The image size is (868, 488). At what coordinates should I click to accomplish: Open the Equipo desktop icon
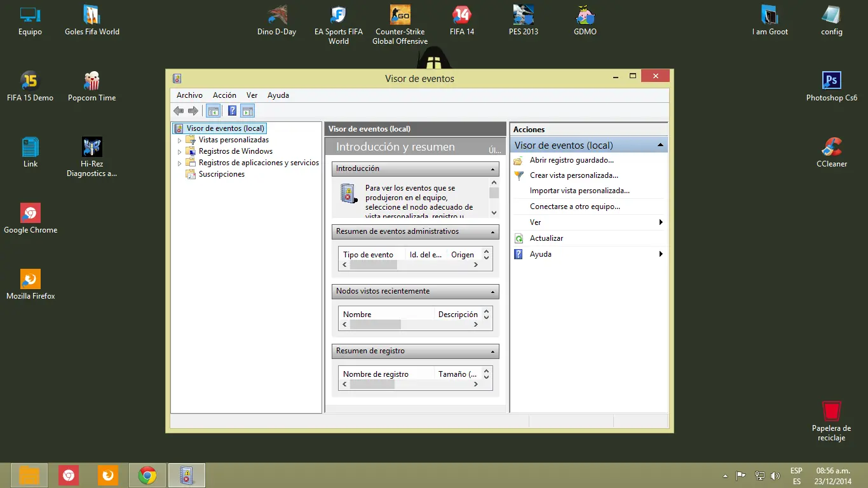30,15
